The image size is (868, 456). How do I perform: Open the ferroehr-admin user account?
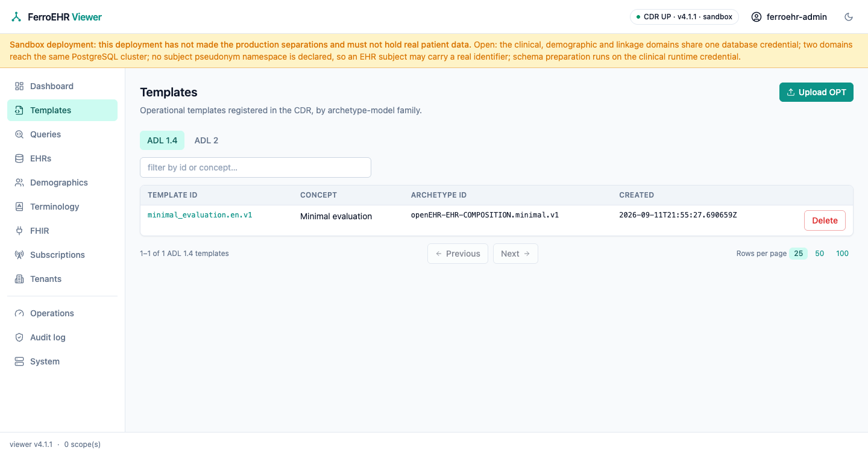pyautogui.click(x=789, y=17)
